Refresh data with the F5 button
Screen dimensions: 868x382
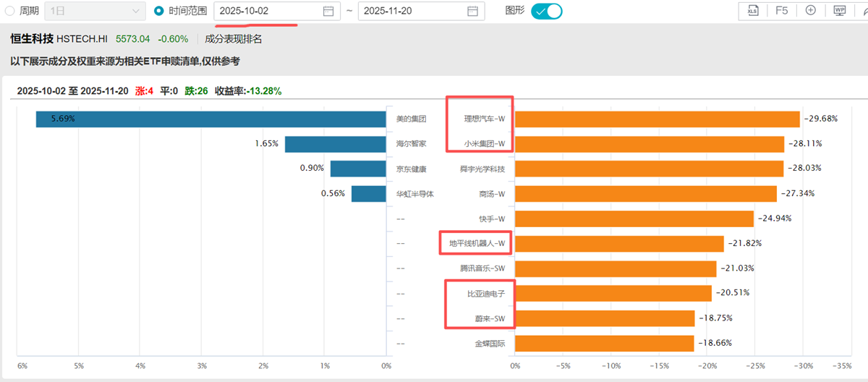tap(782, 11)
